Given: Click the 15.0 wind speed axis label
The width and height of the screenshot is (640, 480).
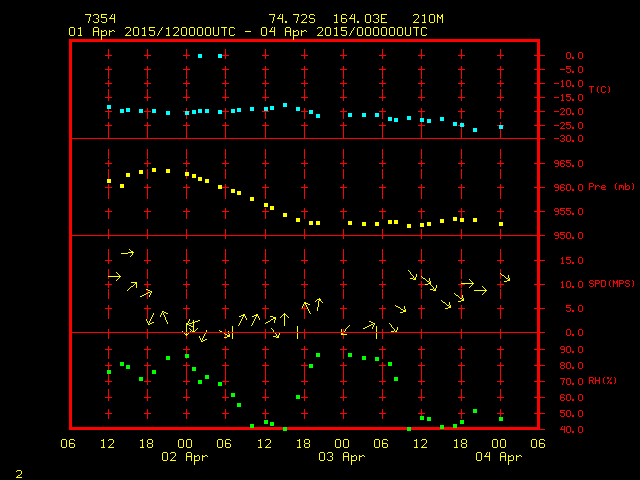Looking at the screenshot, I should click(571, 261).
